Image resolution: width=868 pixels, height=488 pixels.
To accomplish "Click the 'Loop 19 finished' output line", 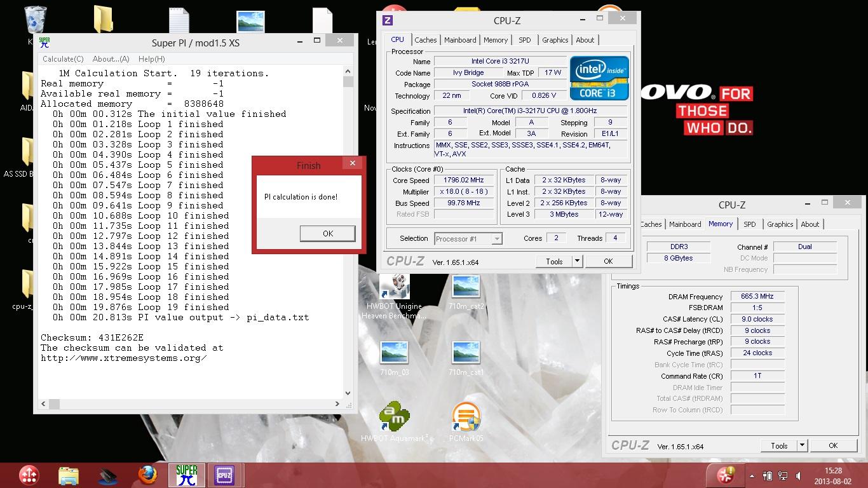I will coord(141,307).
